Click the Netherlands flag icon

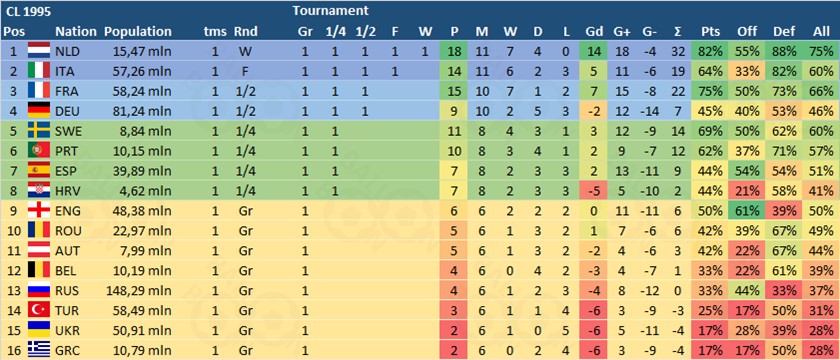coord(39,52)
